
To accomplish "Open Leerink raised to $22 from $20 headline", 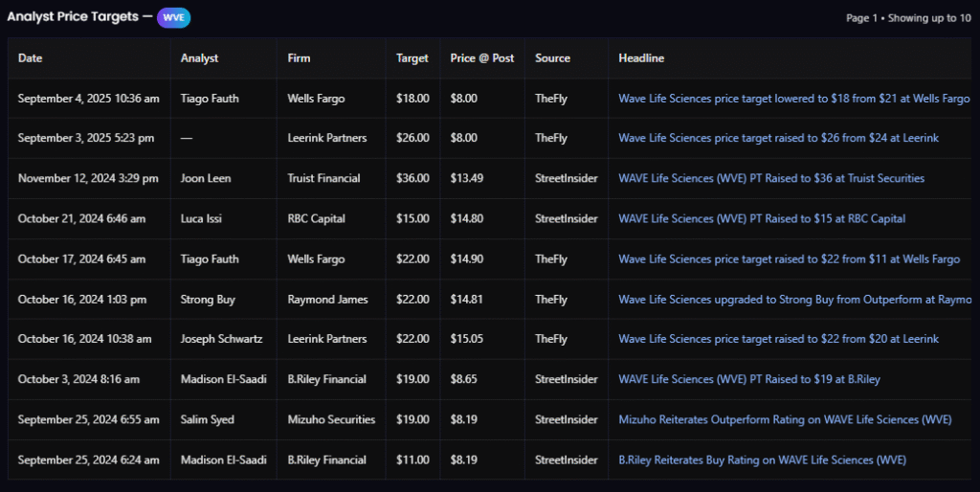I will [x=778, y=339].
